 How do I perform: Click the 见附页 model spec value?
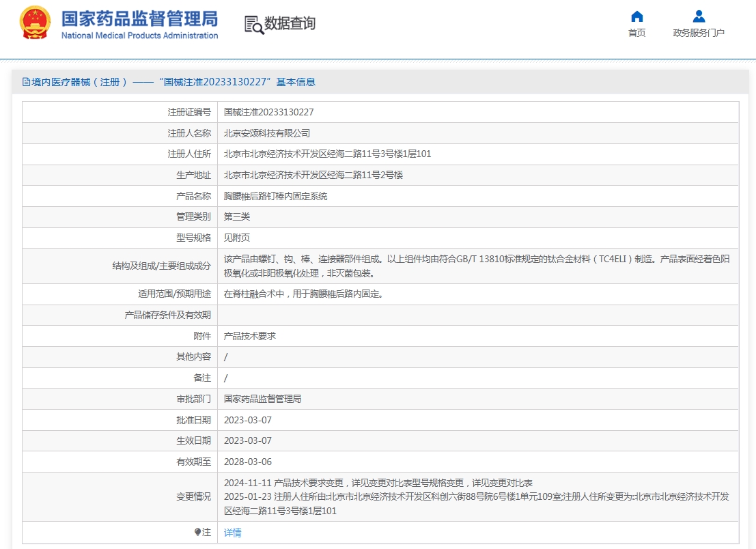point(237,238)
